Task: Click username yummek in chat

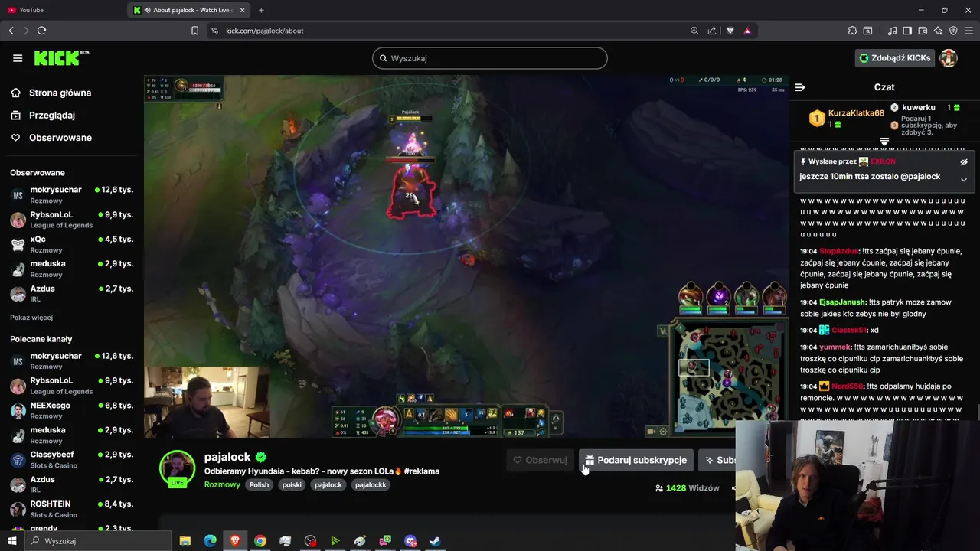Action: [835, 347]
